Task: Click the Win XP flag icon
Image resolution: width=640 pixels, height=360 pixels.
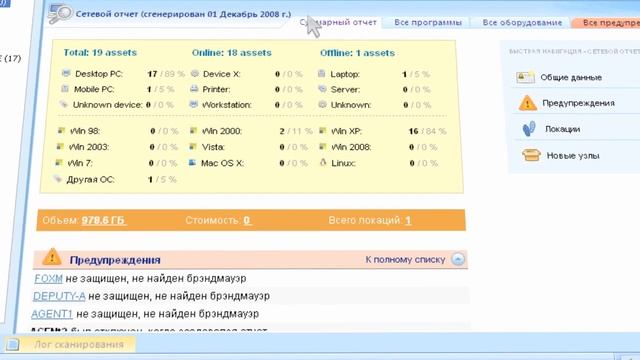Action: [x=322, y=131]
